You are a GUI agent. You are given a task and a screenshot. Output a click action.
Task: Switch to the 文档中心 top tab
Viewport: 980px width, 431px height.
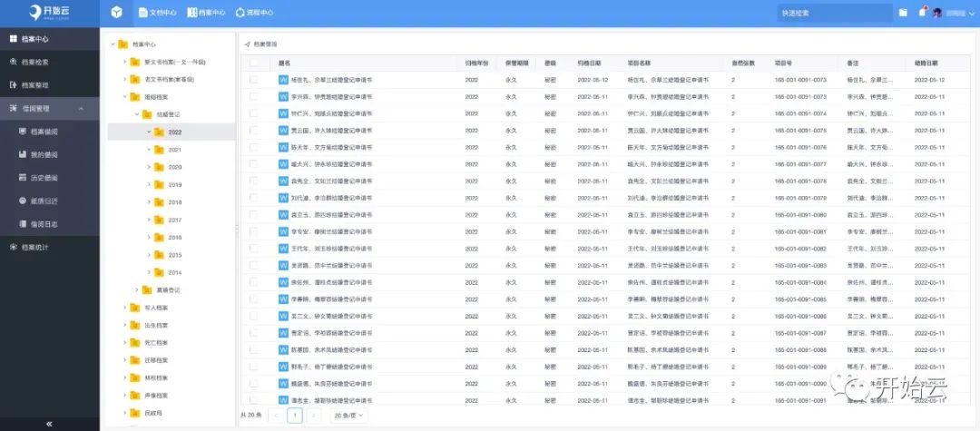click(x=156, y=13)
